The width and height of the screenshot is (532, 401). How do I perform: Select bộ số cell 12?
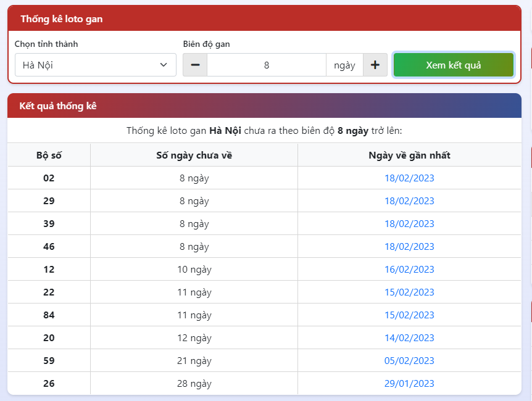coord(49,270)
